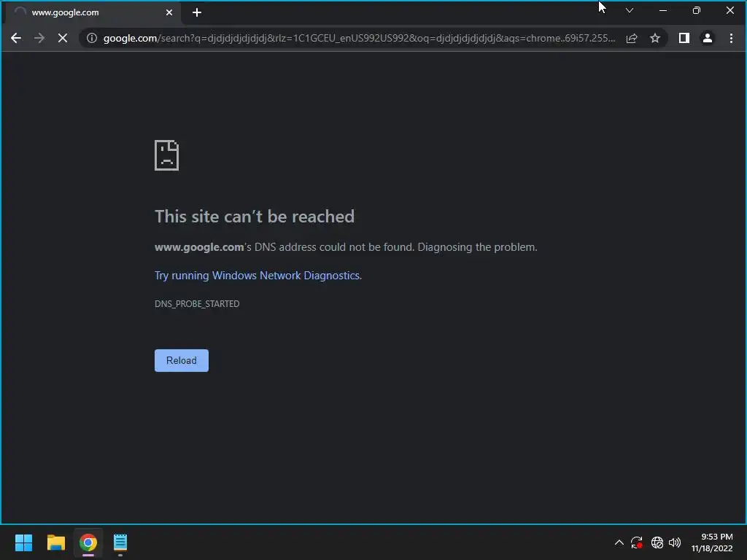Open File Explorer from taskbar
The width and height of the screenshot is (747, 560).
point(55,542)
